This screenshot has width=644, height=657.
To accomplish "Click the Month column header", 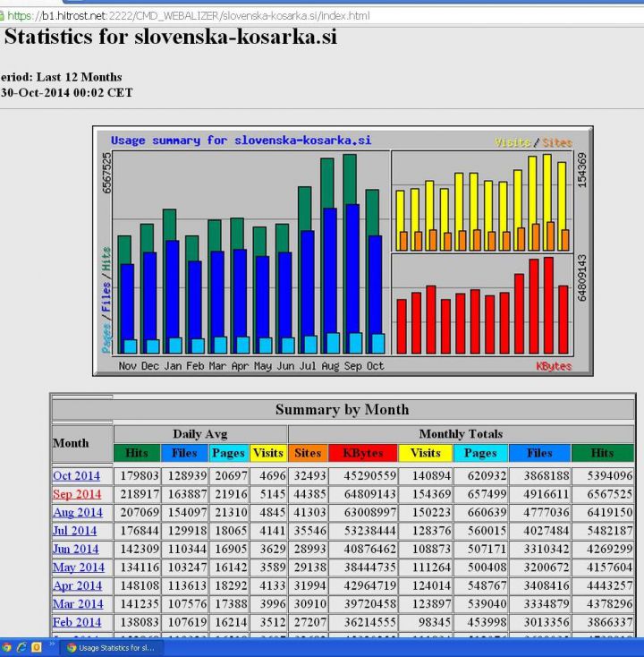I will pos(82,443).
